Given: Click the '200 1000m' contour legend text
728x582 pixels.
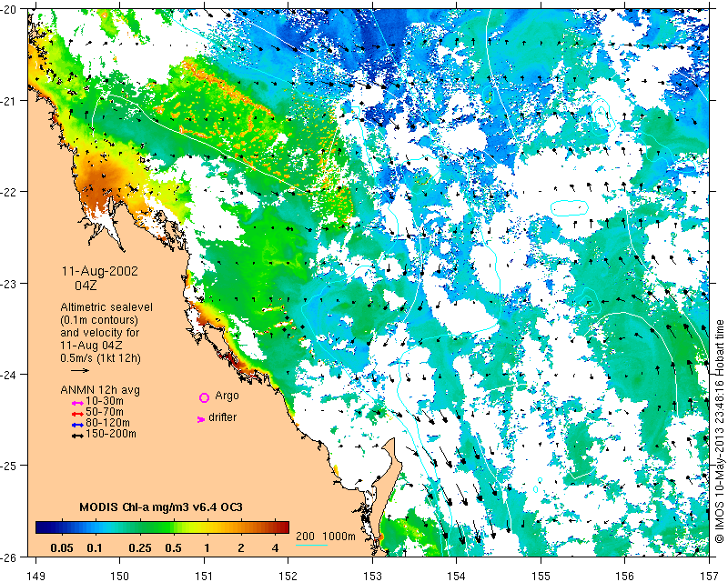Looking at the screenshot, I should [326, 537].
